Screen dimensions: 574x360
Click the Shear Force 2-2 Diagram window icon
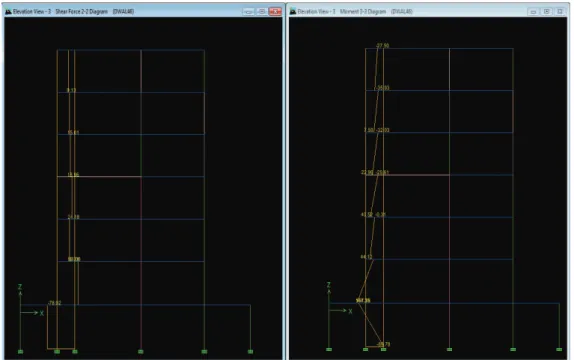8,12
